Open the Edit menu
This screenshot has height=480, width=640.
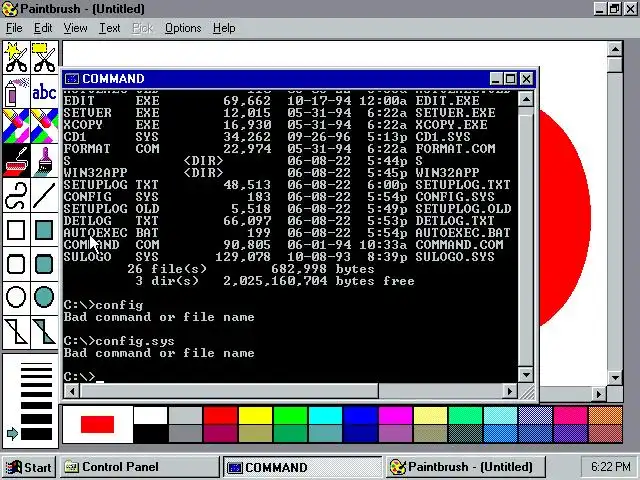click(x=43, y=28)
